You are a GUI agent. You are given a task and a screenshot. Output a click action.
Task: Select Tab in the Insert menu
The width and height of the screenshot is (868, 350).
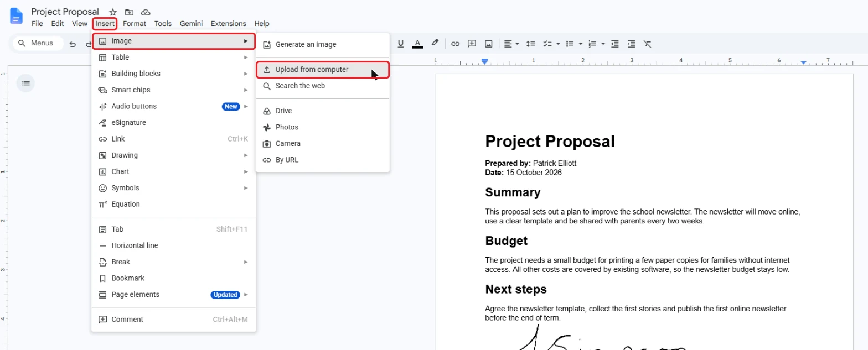click(174, 229)
